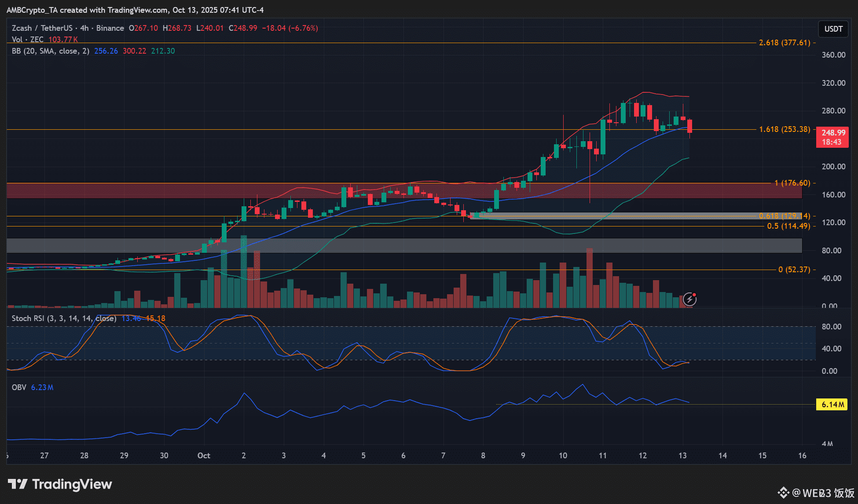
Task: Click the 0 (52.37) Fibonacci label
Action: pyautogui.click(x=794, y=270)
